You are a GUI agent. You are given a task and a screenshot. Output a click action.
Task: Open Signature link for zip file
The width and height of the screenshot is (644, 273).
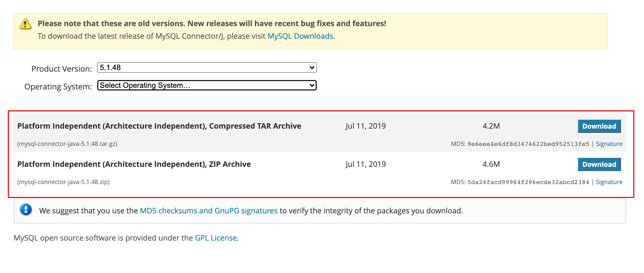pos(609,182)
